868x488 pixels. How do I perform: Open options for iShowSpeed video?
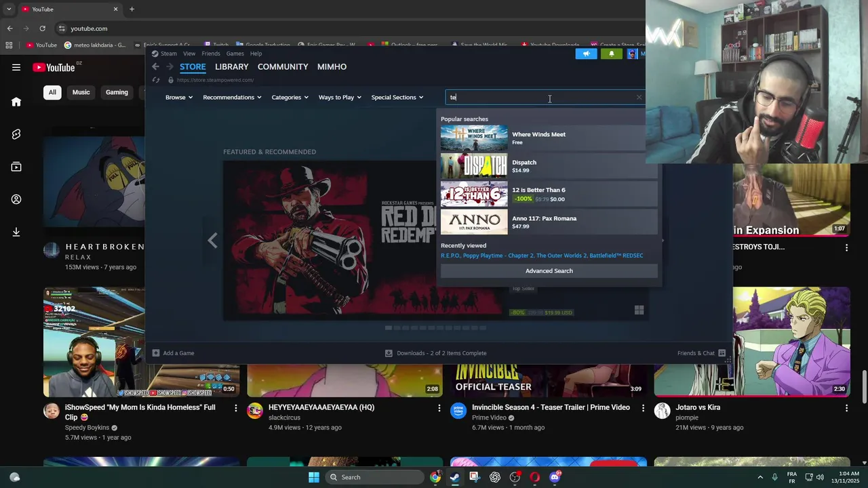[x=236, y=408]
